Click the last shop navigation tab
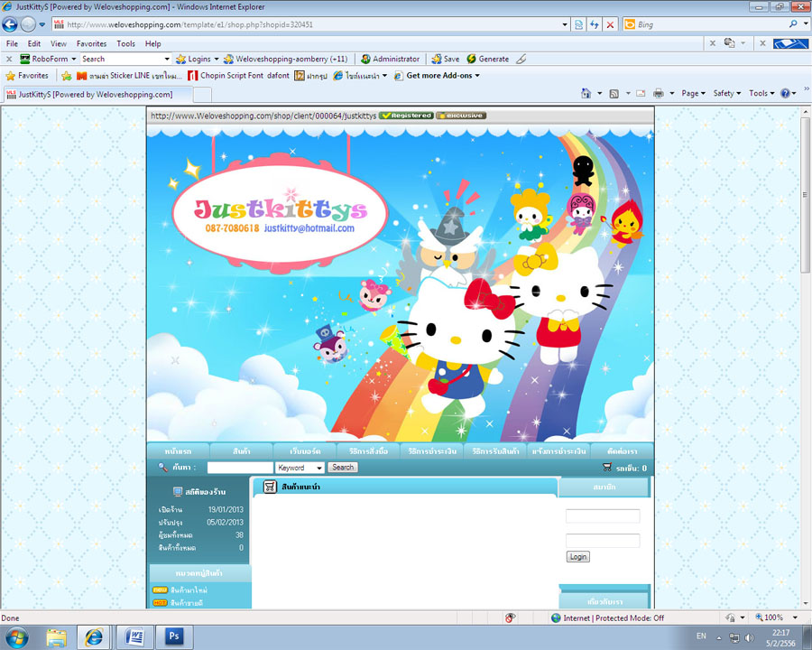 tap(622, 451)
